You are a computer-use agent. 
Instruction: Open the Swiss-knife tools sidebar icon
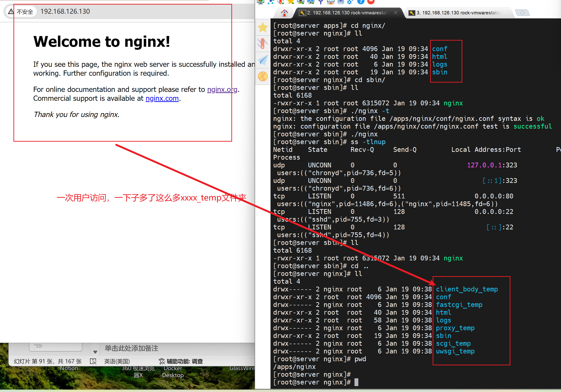pos(263,44)
